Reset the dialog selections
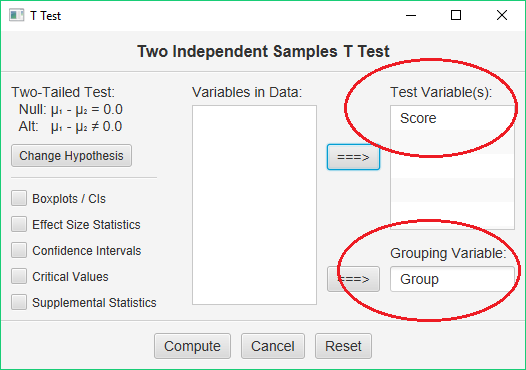Image resolution: width=526 pixels, height=370 pixels. (x=343, y=346)
